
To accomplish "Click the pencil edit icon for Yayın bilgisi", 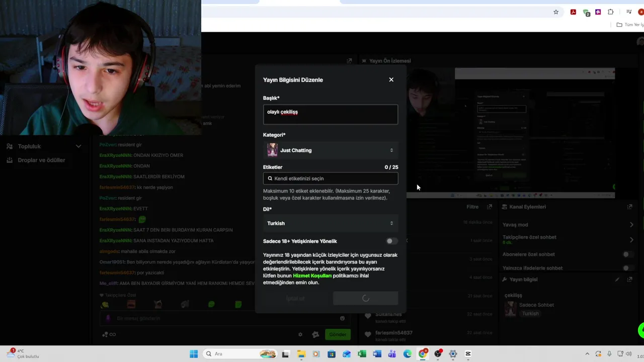I will pyautogui.click(x=617, y=280).
